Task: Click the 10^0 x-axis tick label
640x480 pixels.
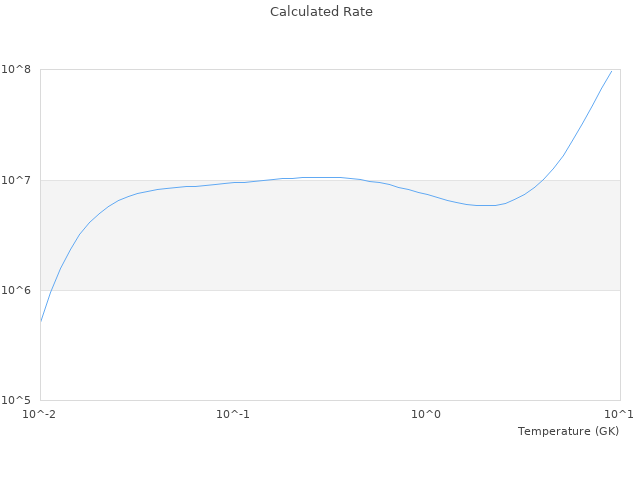Action: (426, 414)
